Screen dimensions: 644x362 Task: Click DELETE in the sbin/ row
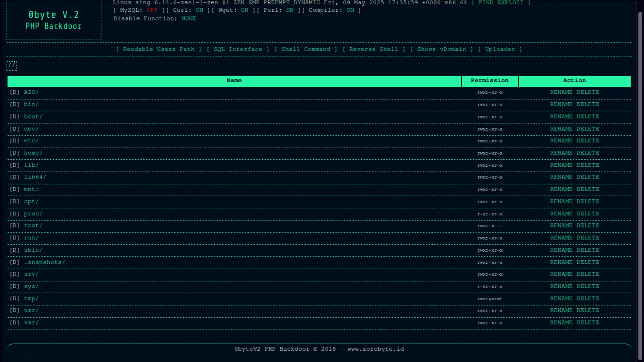pos(588,250)
